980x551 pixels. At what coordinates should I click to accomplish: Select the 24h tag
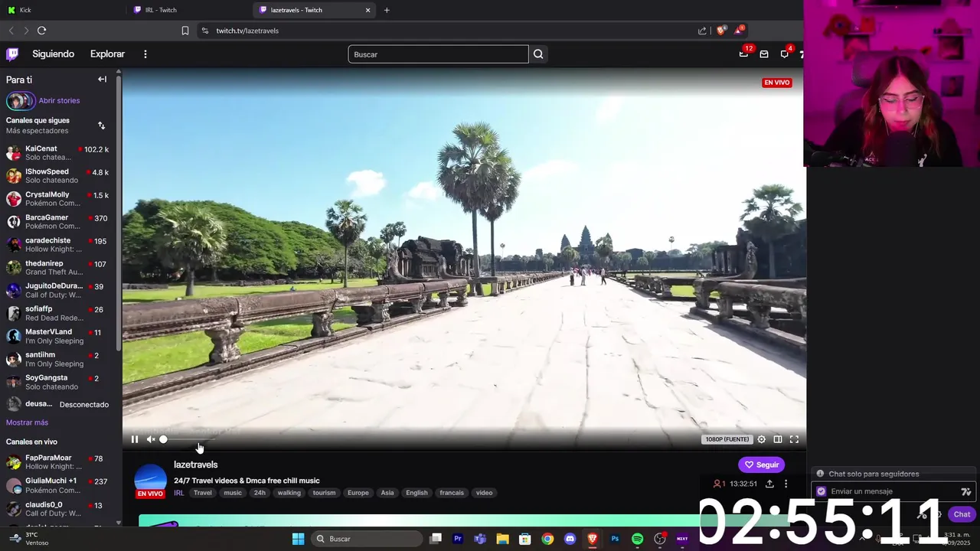260,493
